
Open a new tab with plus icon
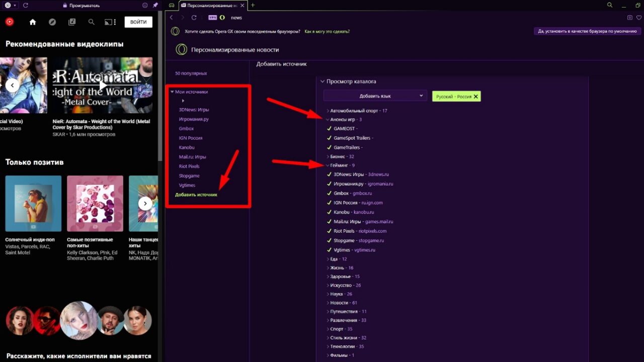coord(253,5)
